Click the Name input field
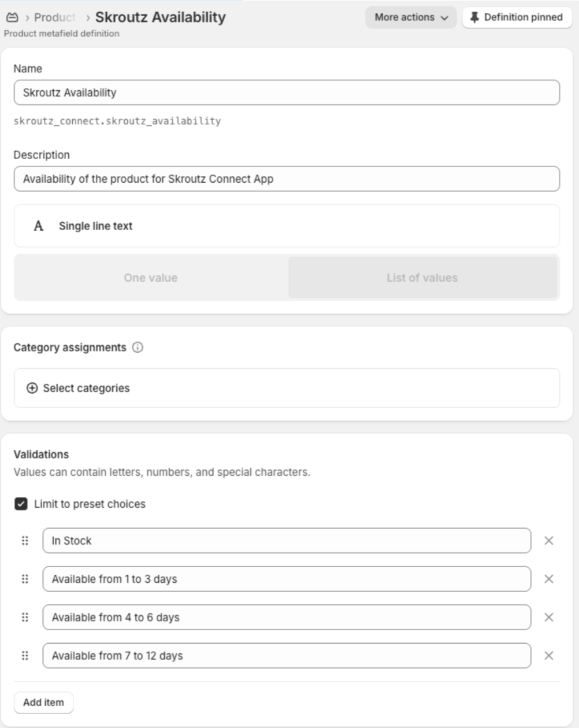Viewport: 579px width, 728px height. (x=287, y=93)
